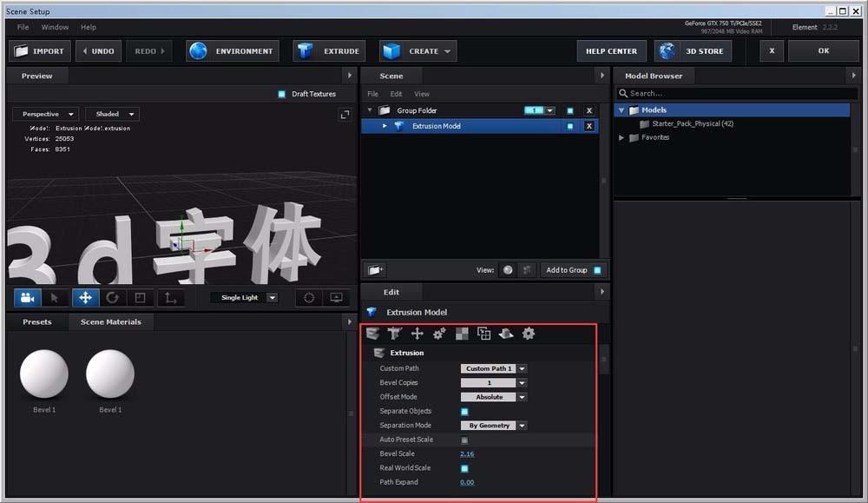Click the Deform crosshair icon in Edit toolbar
Image resolution: width=868 pixels, height=503 pixels.
[x=418, y=333]
